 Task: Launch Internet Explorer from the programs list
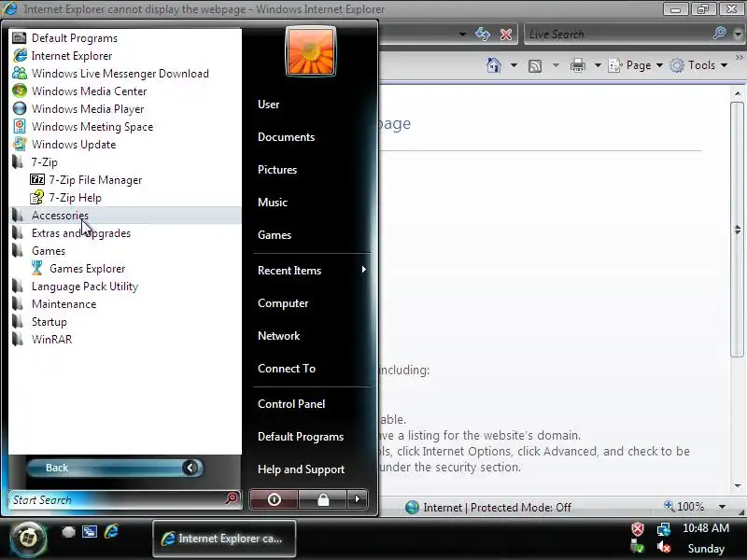click(x=125, y=56)
